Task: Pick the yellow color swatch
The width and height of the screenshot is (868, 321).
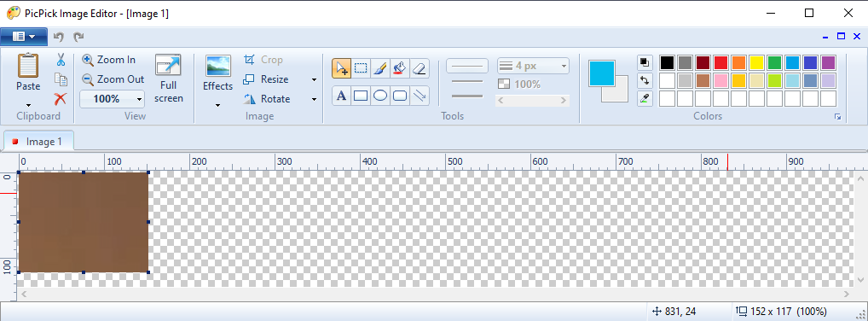Action: pyautogui.click(x=757, y=62)
